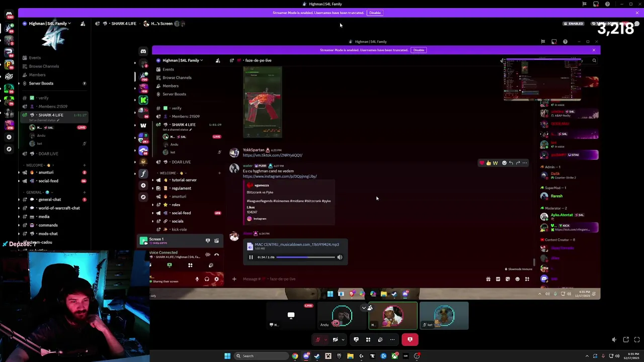Disconnect from the voice call red button
The width and height of the screenshot is (644, 362).
[x=410, y=340]
